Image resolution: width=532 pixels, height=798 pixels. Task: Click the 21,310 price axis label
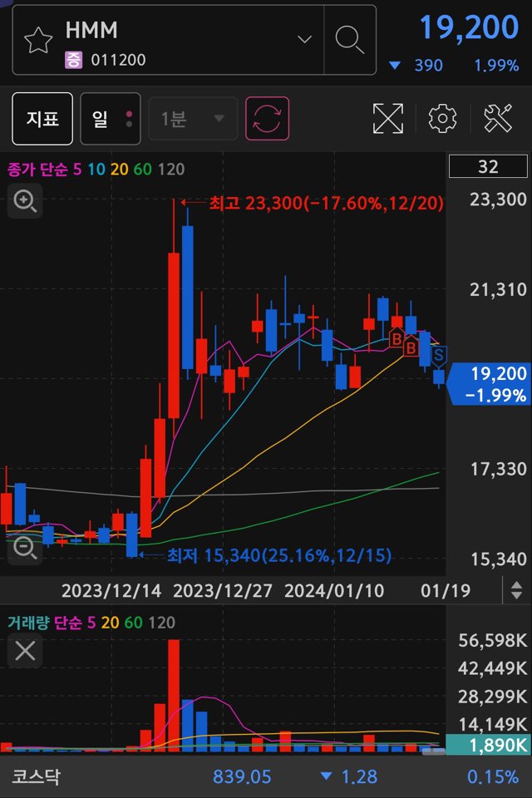pyautogui.click(x=498, y=289)
